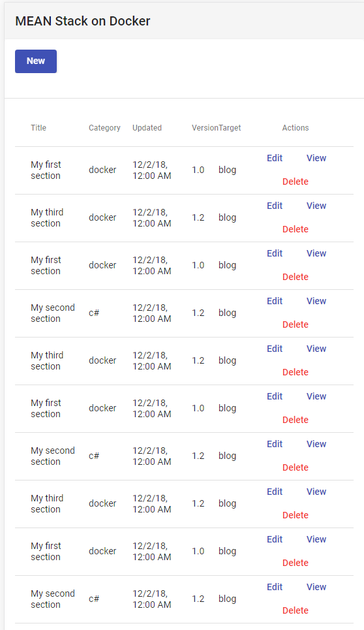This screenshot has height=630, width=364.
Task: Click the New button
Action: pos(36,61)
